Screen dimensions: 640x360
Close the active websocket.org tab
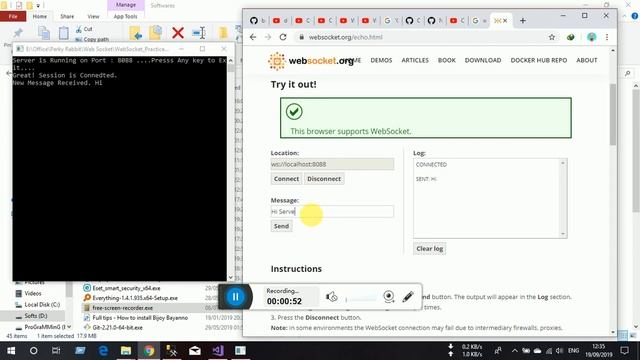point(505,21)
